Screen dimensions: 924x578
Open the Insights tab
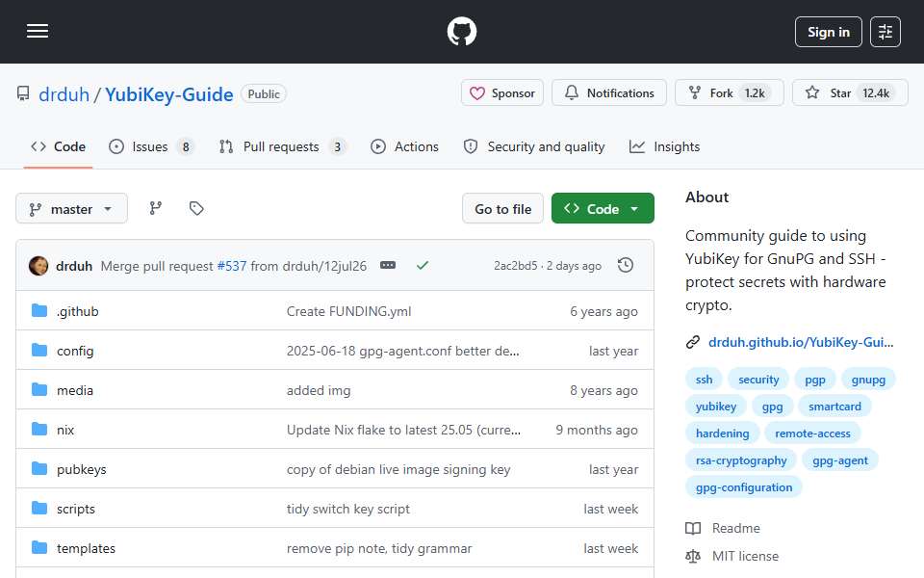(x=665, y=146)
